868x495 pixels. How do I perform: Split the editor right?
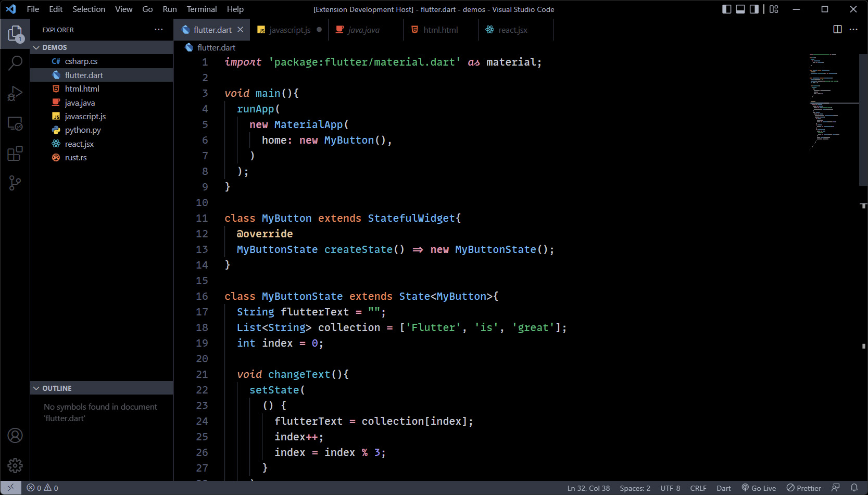tap(837, 29)
